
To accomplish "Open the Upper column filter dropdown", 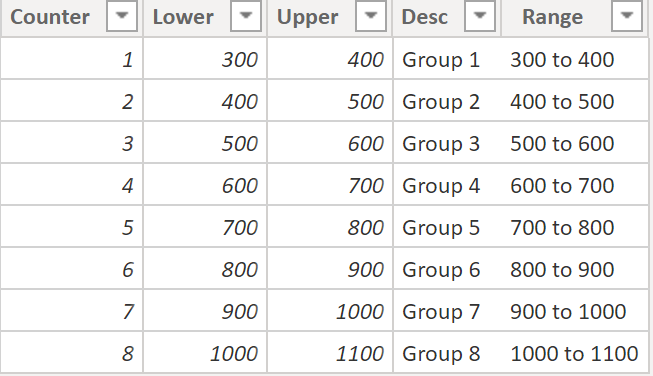I will point(371,16).
